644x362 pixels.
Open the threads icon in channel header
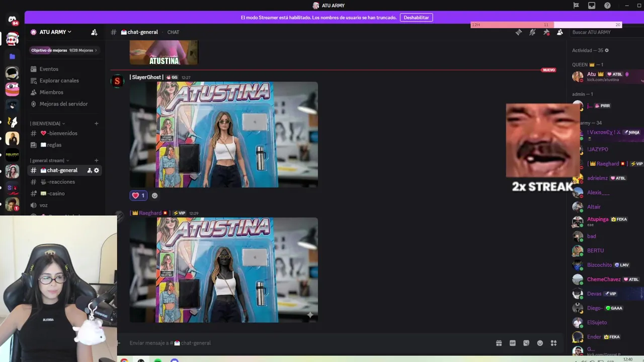519,32
